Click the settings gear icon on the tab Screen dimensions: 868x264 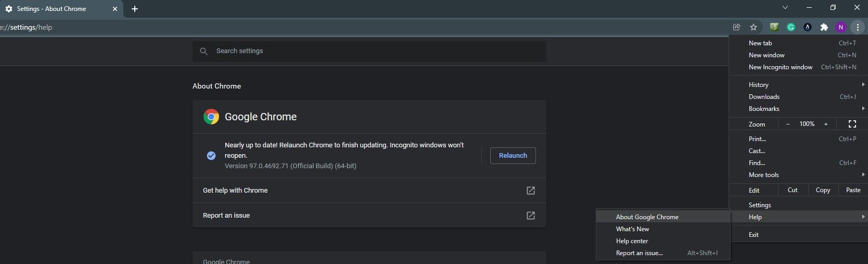(x=9, y=9)
